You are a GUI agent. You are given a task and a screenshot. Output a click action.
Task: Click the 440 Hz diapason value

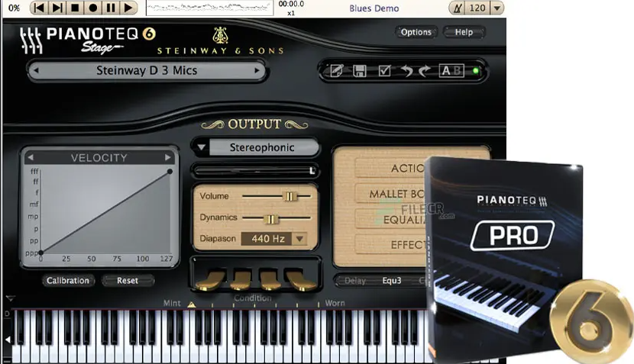pyautogui.click(x=267, y=239)
